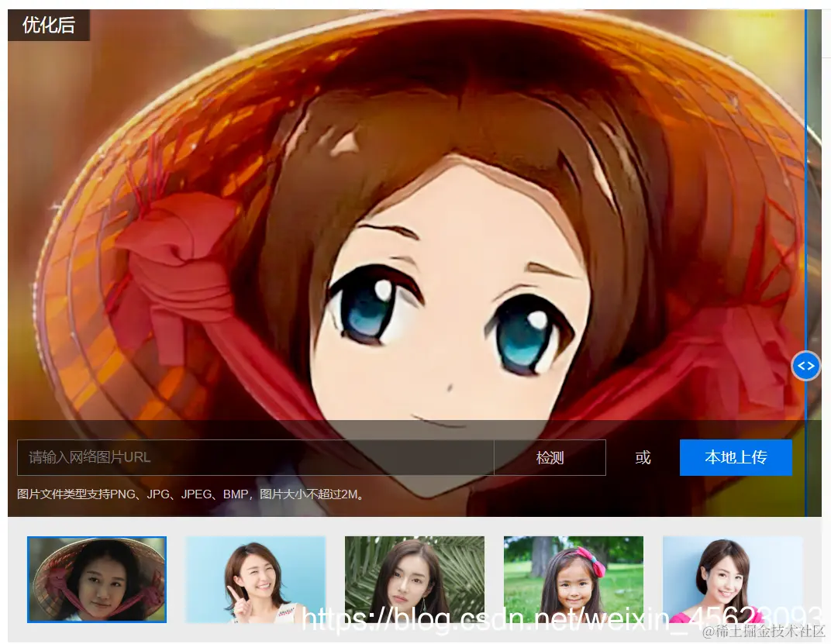Image resolution: width=831 pixels, height=644 pixels.
Task: Click the 检测 detect button
Action: point(550,457)
